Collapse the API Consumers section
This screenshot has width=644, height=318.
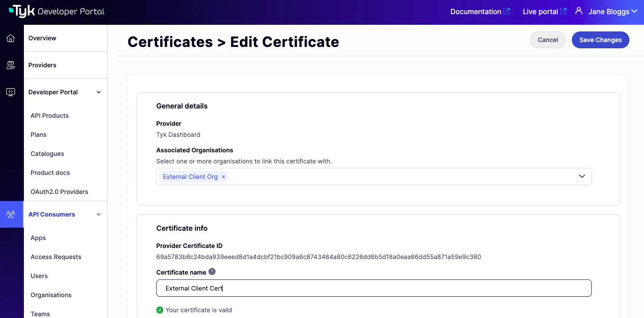pos(98,214)
